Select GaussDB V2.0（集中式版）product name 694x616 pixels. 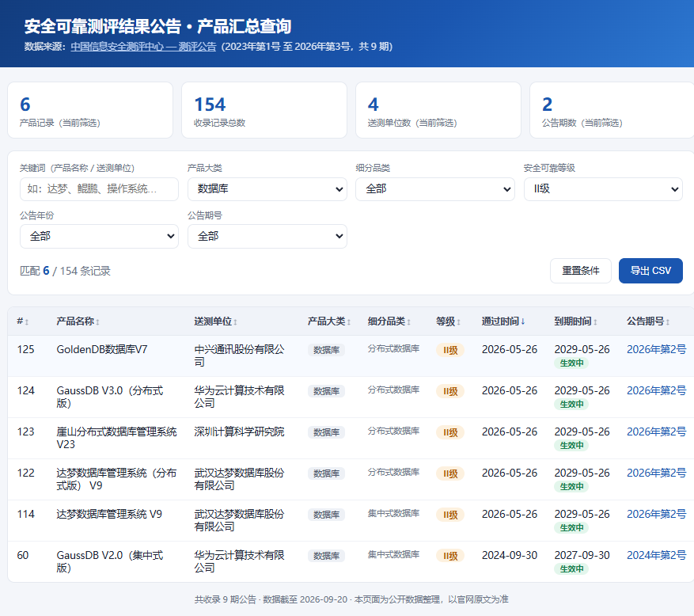tap(110, 561)
